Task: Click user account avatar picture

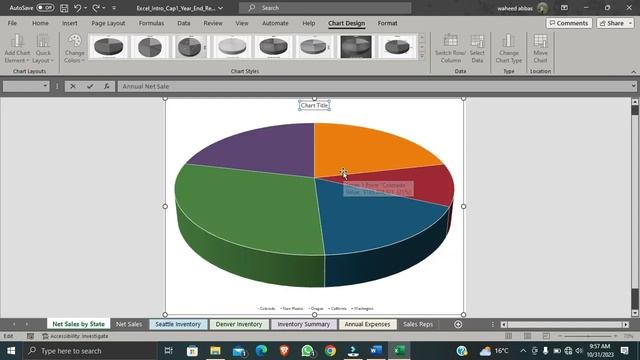Action: click(x=542, y=8)
